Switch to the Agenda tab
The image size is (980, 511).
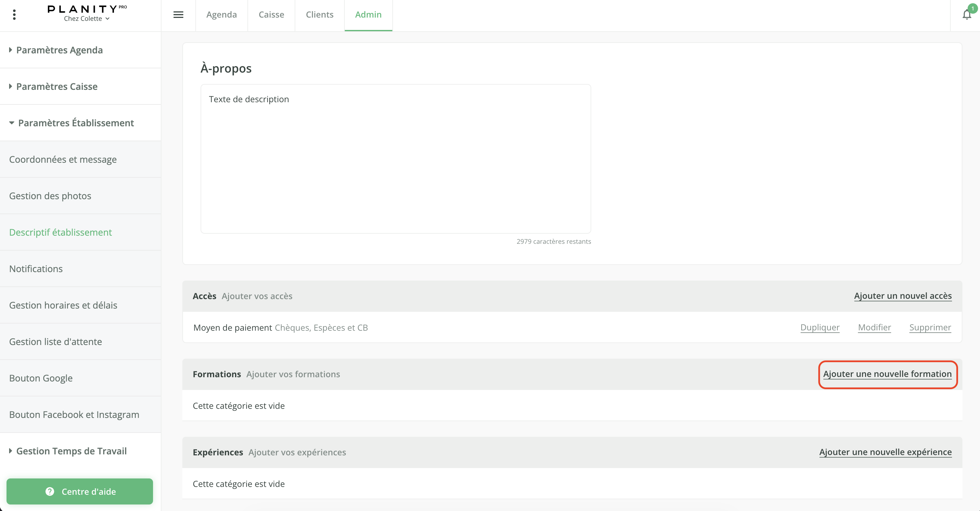point(221,15)
